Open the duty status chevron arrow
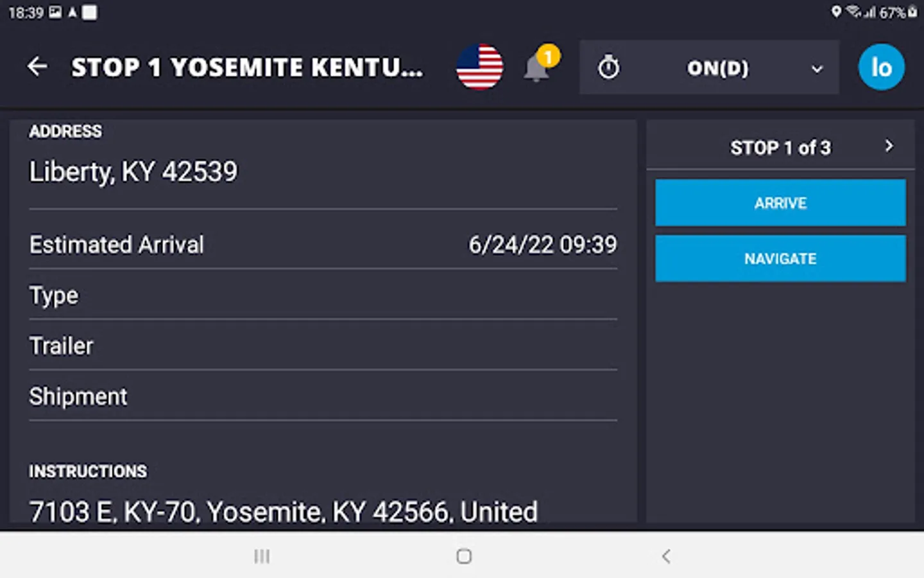The width and height of the screenshot is (924, 578). (x=817, y=69)
